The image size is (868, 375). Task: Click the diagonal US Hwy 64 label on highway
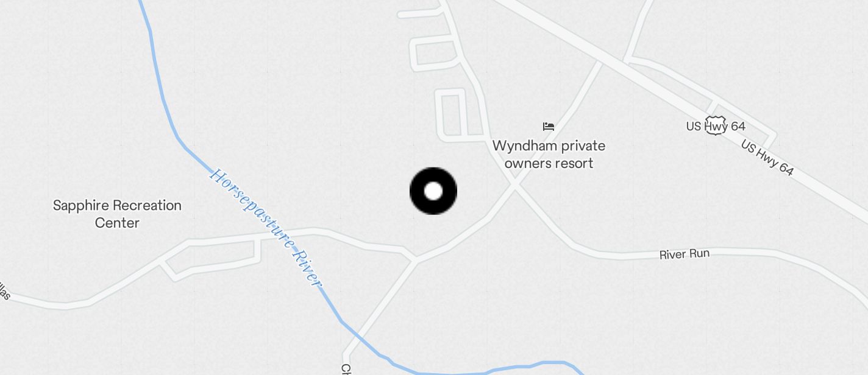tap(767, 158)
